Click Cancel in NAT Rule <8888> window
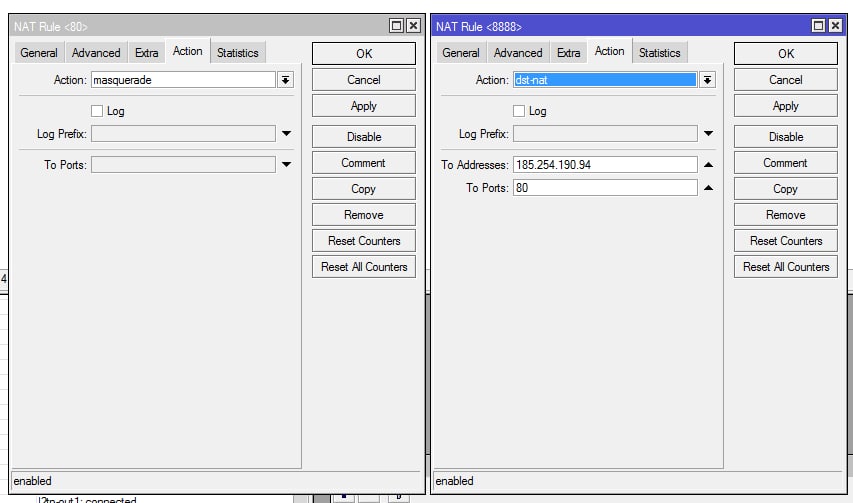Viewport: 853px width, 503px height. (x=786, y=80)
